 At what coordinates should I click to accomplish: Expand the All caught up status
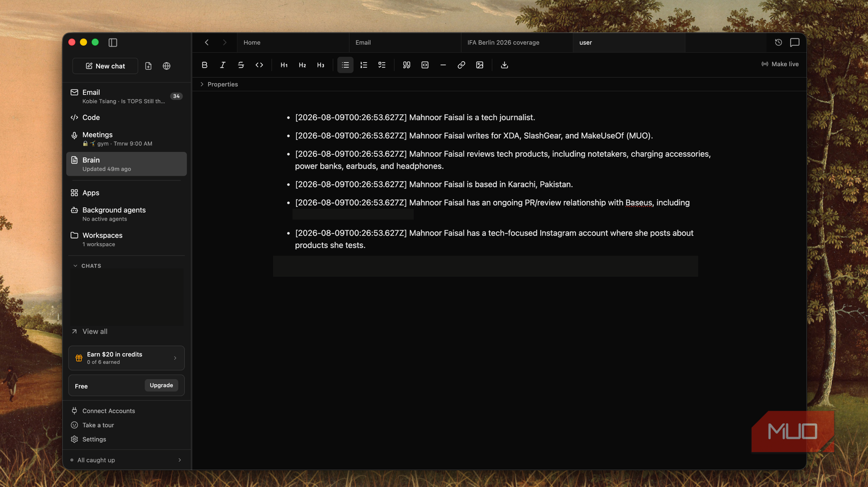pos(126,460)
